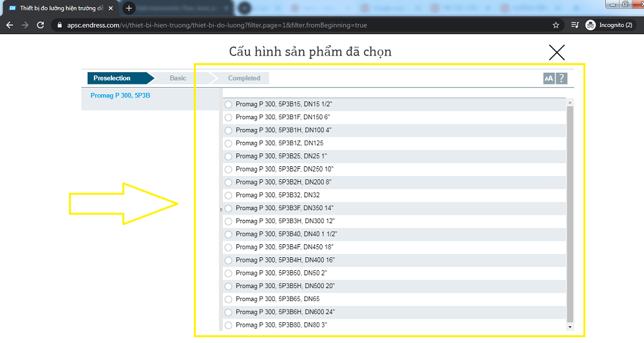Select Promag P 300, 5P3B15, DN15 1/2" radio

pyautogui.click(x=229, y=104)
